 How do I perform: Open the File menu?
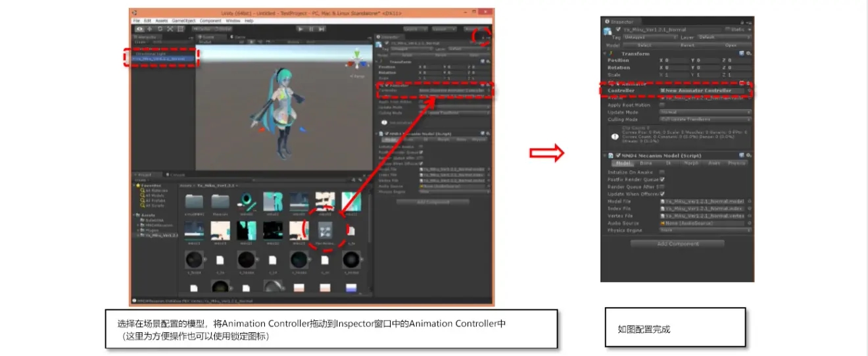tap(137, 21)
